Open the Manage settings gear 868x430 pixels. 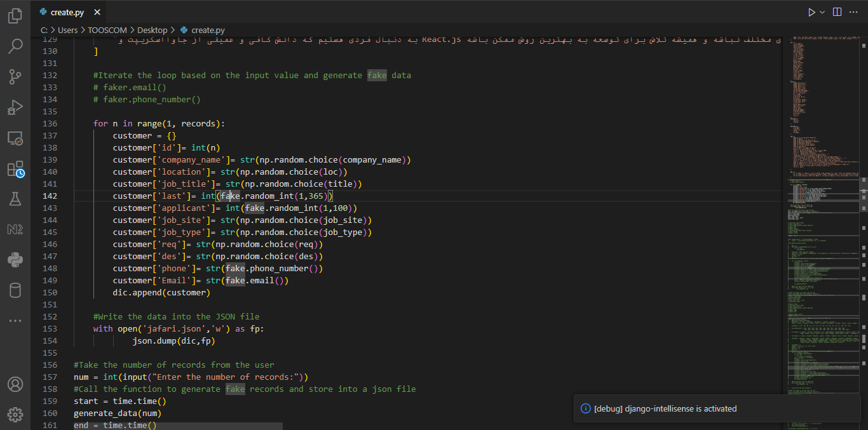[15, 414]
